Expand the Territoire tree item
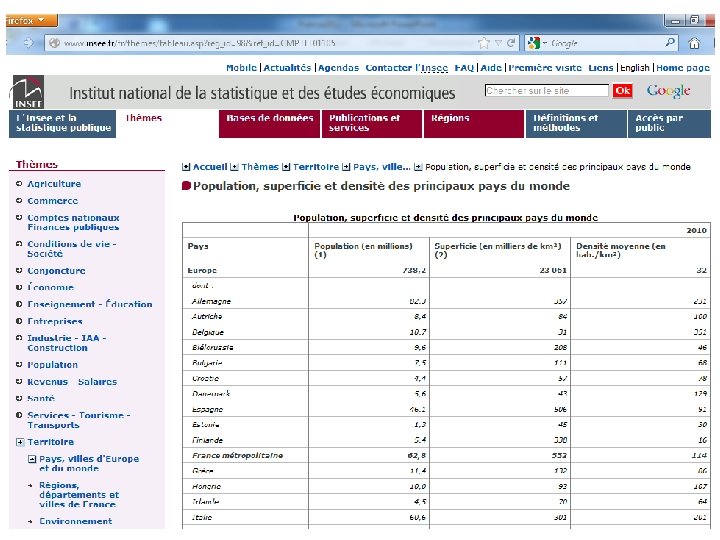This screenshot has width=720, height=540. pos(20,442)
